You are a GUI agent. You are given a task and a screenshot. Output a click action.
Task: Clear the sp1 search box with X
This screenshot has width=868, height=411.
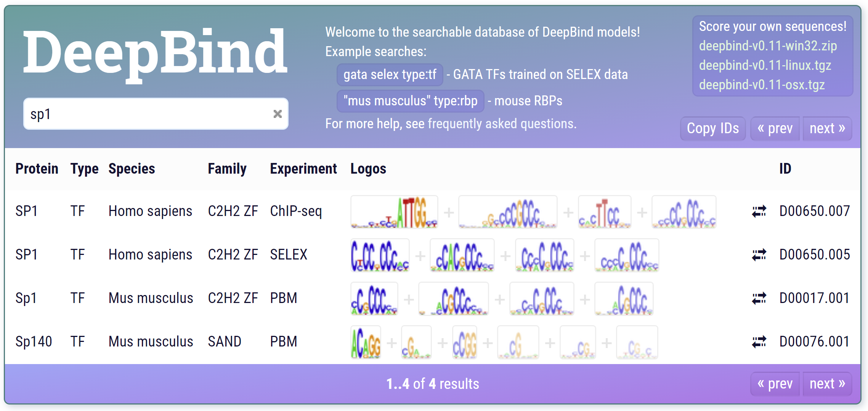point(277,114)
